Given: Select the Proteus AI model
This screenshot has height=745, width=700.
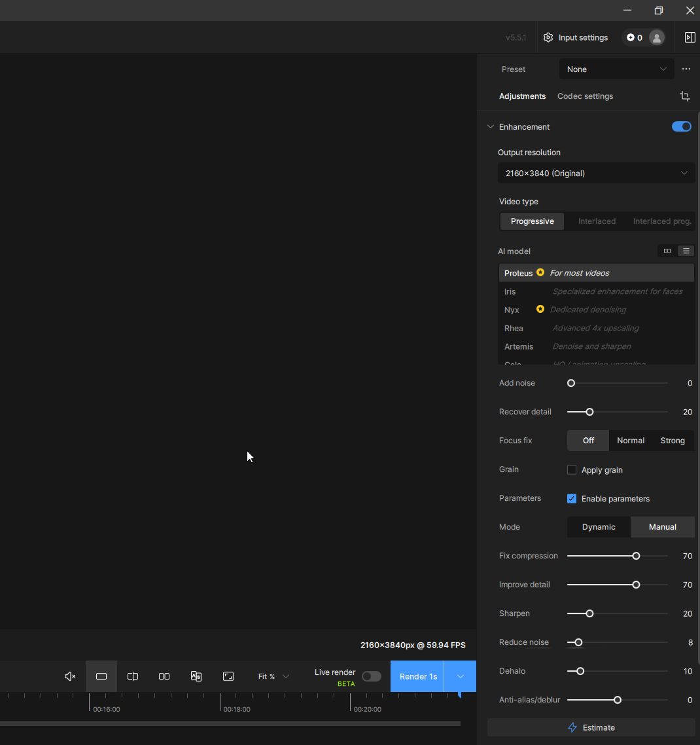Looking at the screenshot, I should click(597, 273).
